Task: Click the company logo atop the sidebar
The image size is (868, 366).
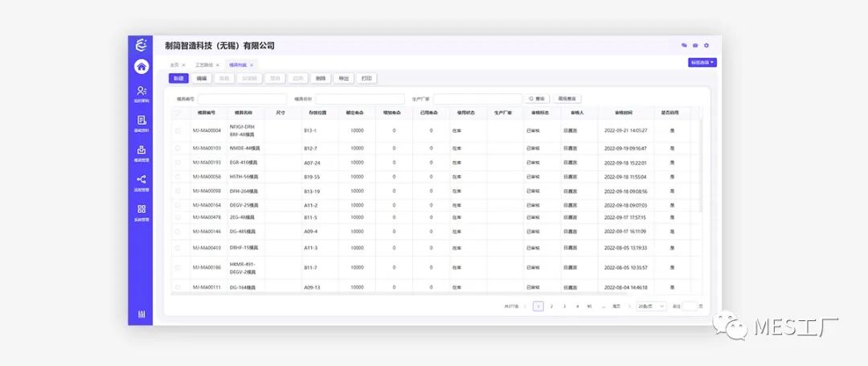Action: pos(141,45)
